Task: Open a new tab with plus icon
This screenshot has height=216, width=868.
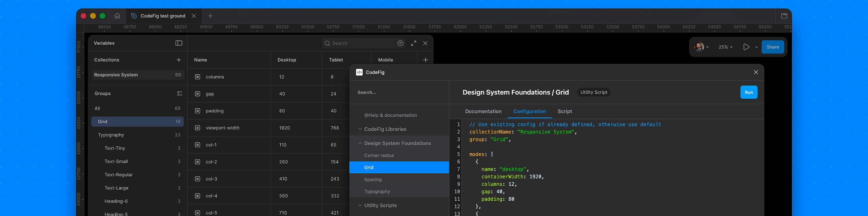Action: pyautogui.click(x=210, y=16)
